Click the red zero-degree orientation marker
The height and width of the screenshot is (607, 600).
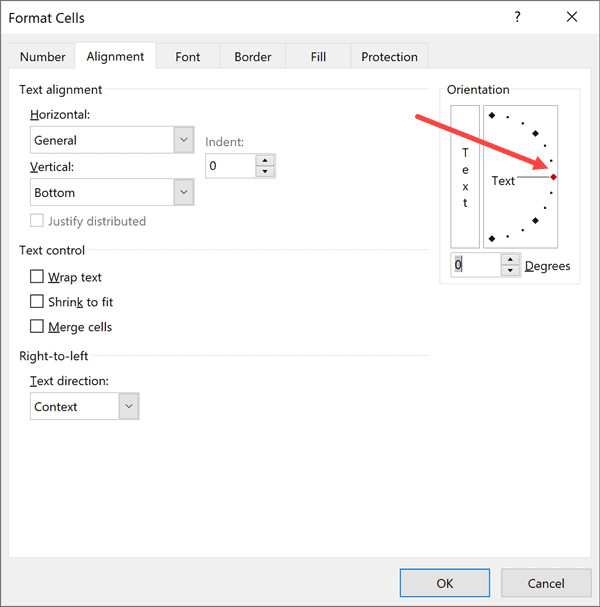click(x=553, y=177)
